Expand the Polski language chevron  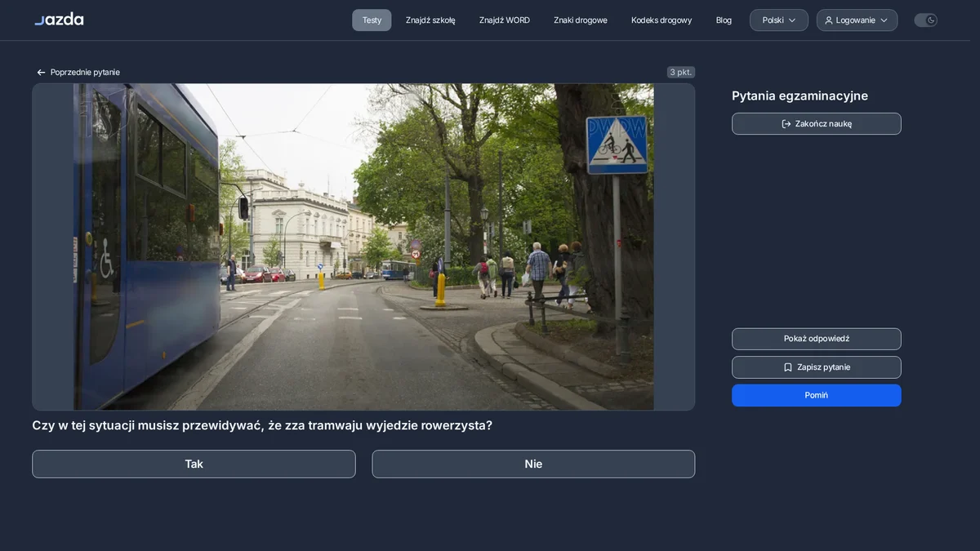point(792,20)
